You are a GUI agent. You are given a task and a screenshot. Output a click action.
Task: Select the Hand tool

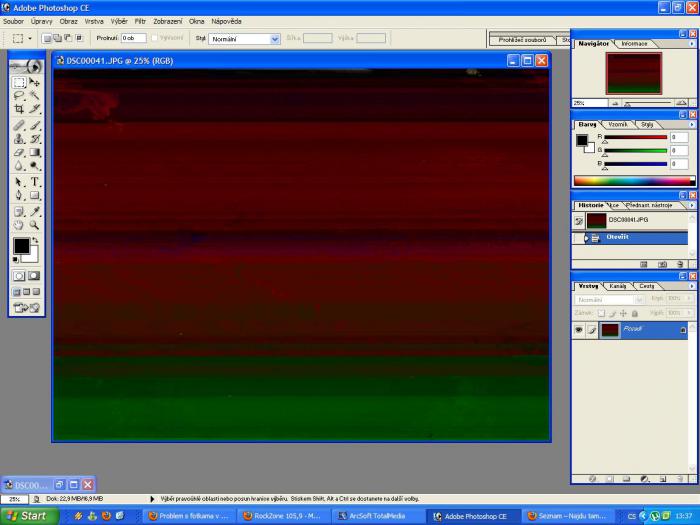pos(19,225)
